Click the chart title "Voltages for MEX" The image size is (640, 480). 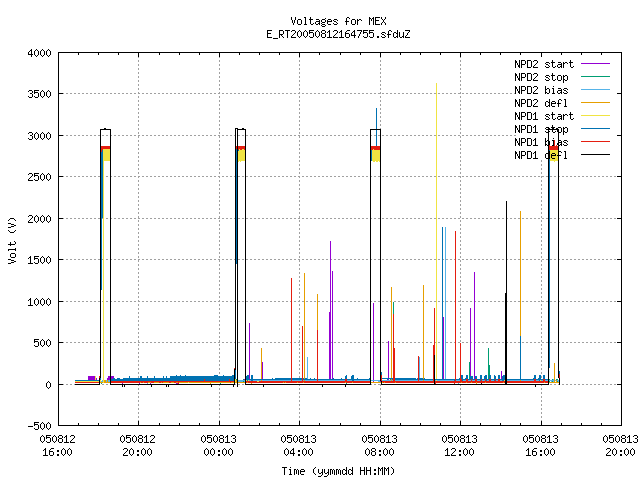(338, 21)
